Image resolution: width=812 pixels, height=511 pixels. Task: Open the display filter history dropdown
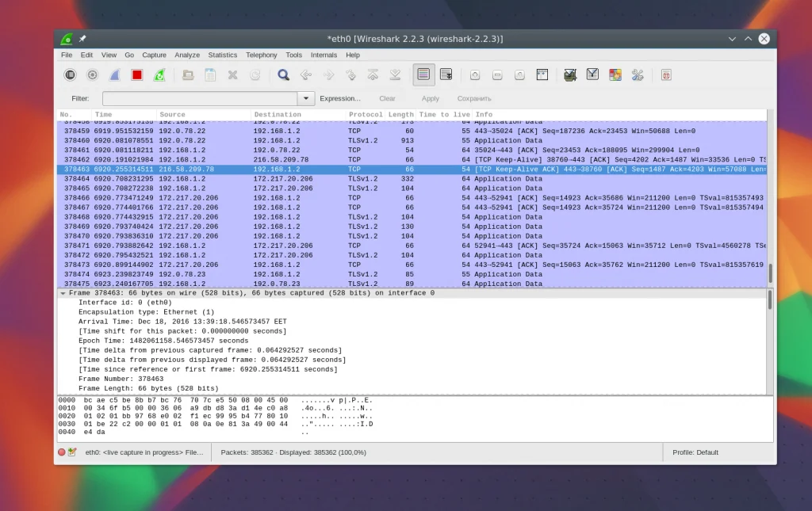click(306, 98)
